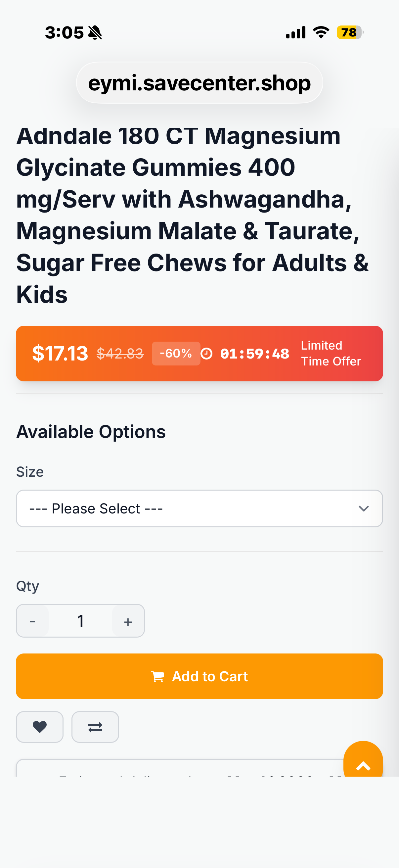This screenshot has height=868, width=399.
Task: Open the Size Please Select dropdown
Action: (x=199, y=508)
